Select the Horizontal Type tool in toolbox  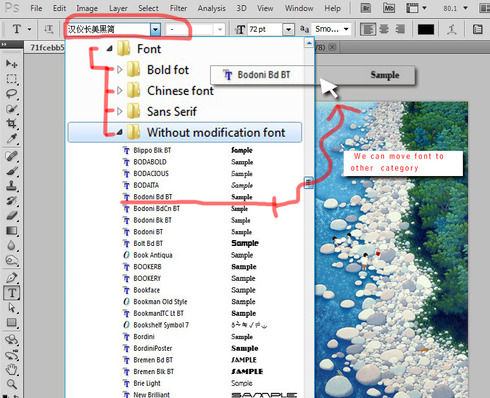point(12,293)
